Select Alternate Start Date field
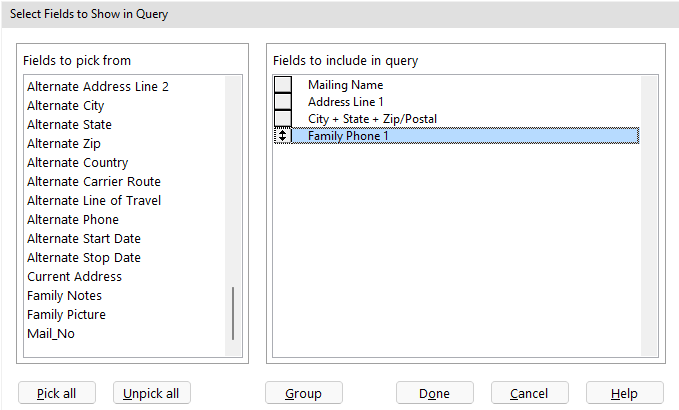Screen dimensions: 679x410 coord(84,239)
